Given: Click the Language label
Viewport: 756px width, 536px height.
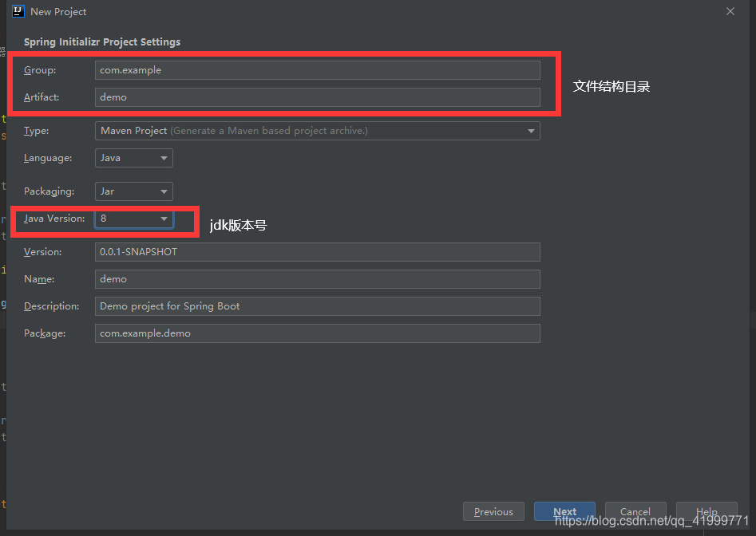Looking at the screenshot, I should (48, 159).
